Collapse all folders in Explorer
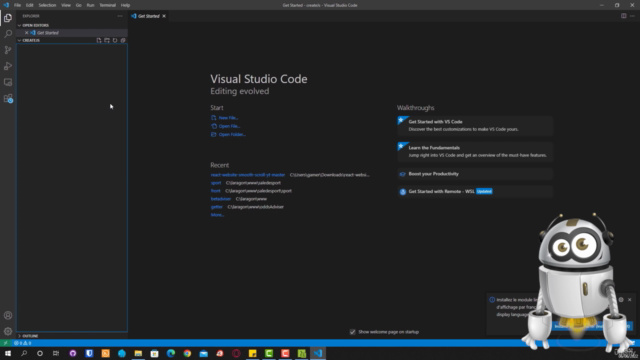The image size is (640, 360). coord(123,40)
